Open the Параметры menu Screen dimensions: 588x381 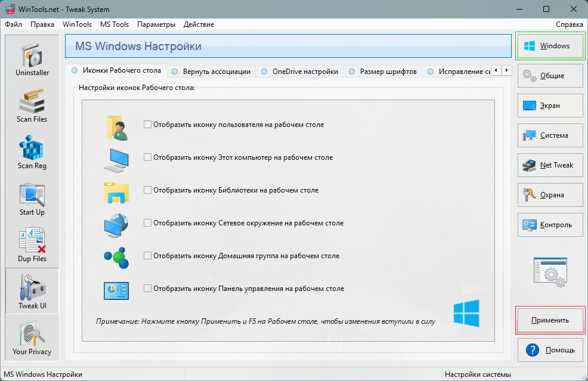156,24
